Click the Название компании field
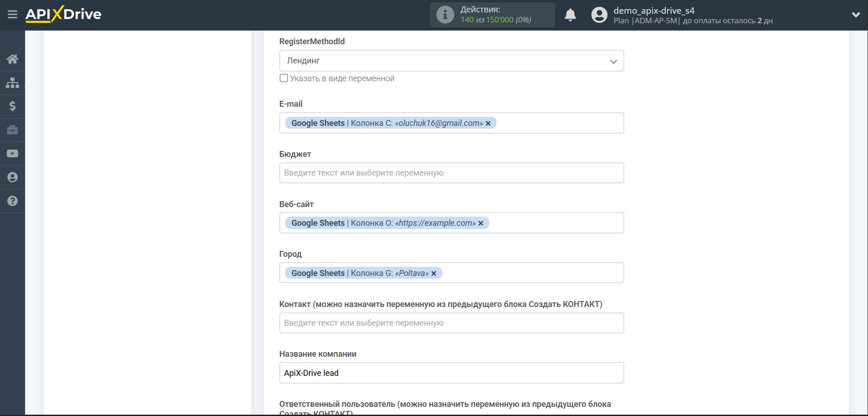The image size is (868, 416). (x=451, y=373)
